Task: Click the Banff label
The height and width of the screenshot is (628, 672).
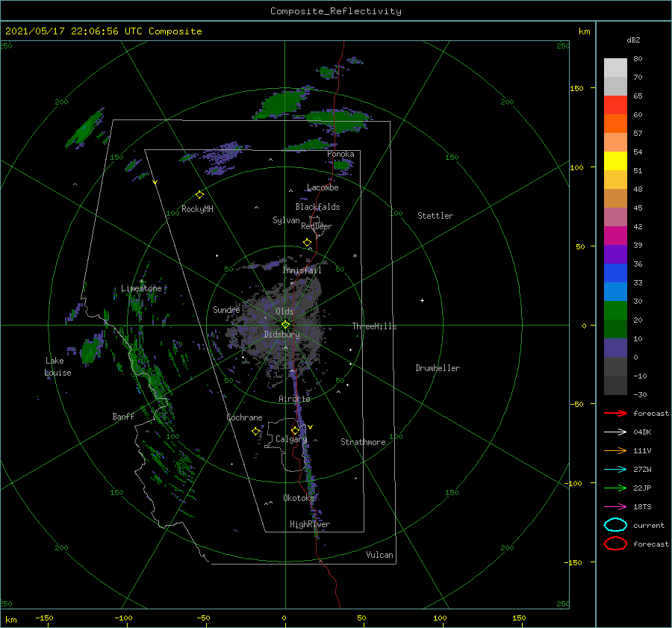Action: (x=123, y=417)
